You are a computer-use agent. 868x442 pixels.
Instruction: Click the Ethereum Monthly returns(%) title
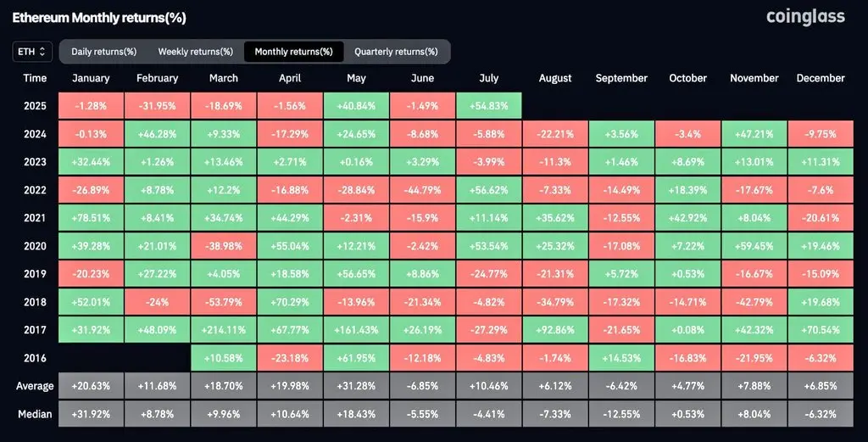click(99, 18)
